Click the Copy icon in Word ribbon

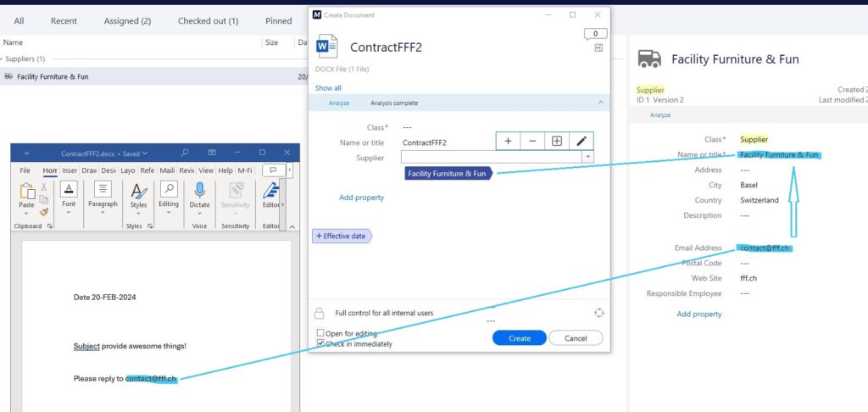pos(44,199)
